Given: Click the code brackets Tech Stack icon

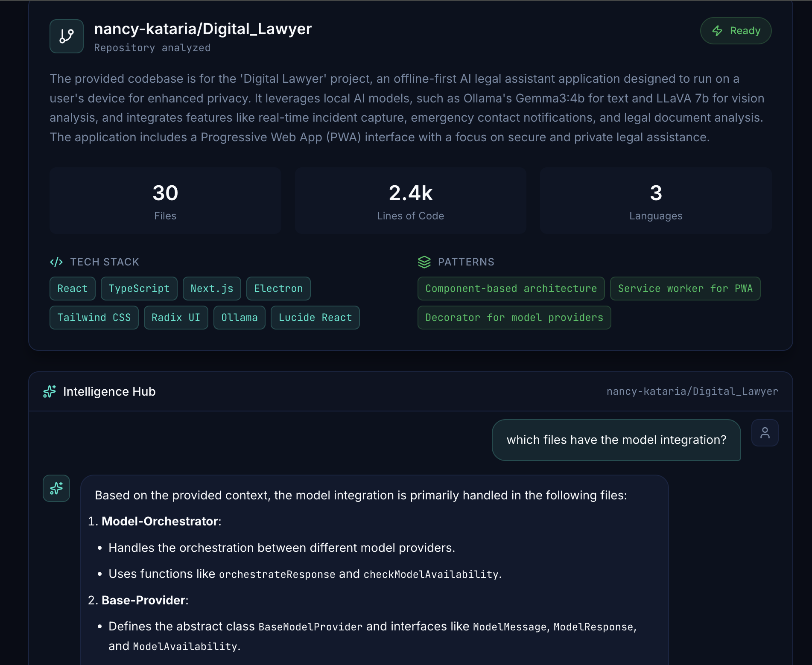Looking at the screenshot, I should pos(57,262).
